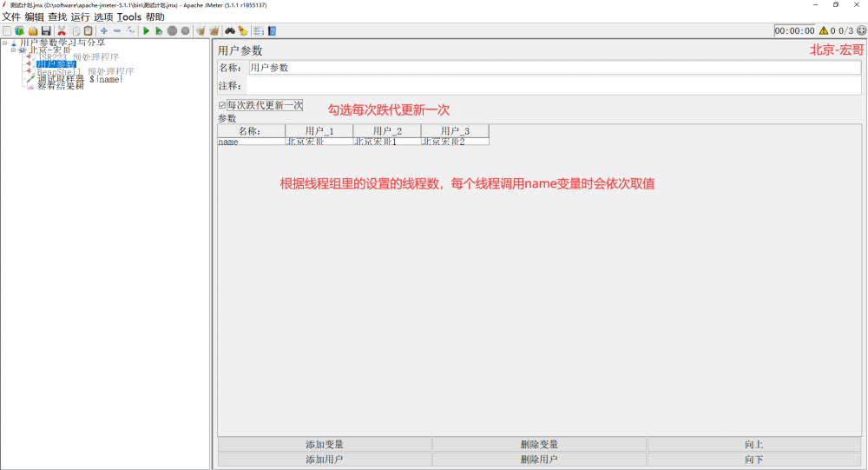Click the 用户_1 value cell 北京宏哥

tap(319, 142)
